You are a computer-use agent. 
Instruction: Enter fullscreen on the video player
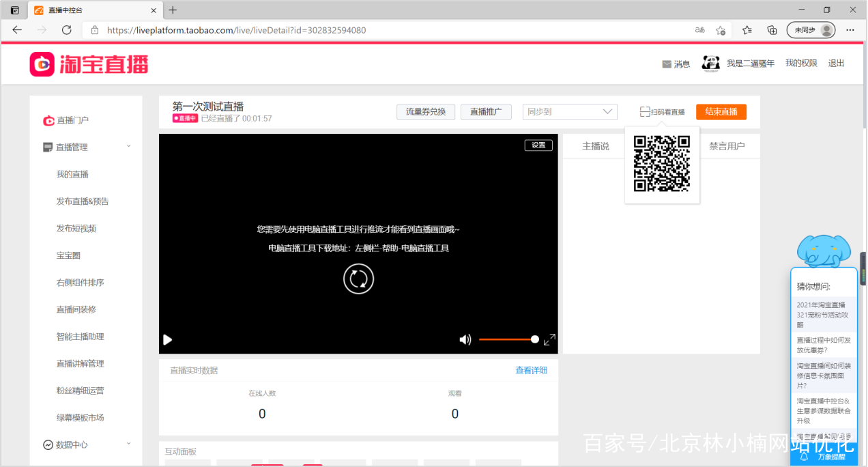550,339
